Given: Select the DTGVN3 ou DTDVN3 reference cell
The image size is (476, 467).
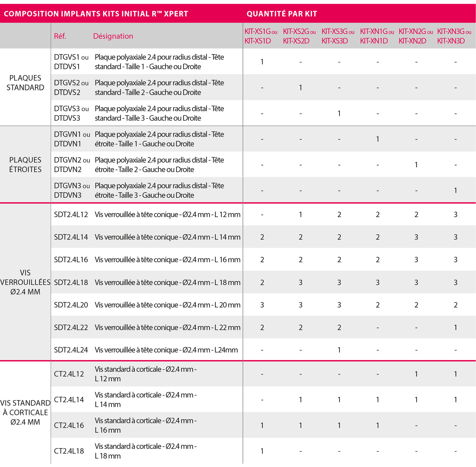Looking at the screenshot, I should (72, 190).
